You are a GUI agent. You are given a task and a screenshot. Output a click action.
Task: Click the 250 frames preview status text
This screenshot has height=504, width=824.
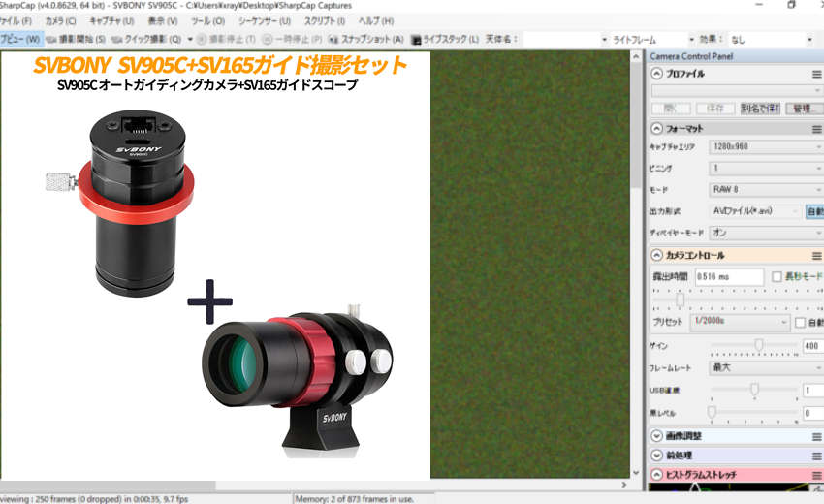94,499
